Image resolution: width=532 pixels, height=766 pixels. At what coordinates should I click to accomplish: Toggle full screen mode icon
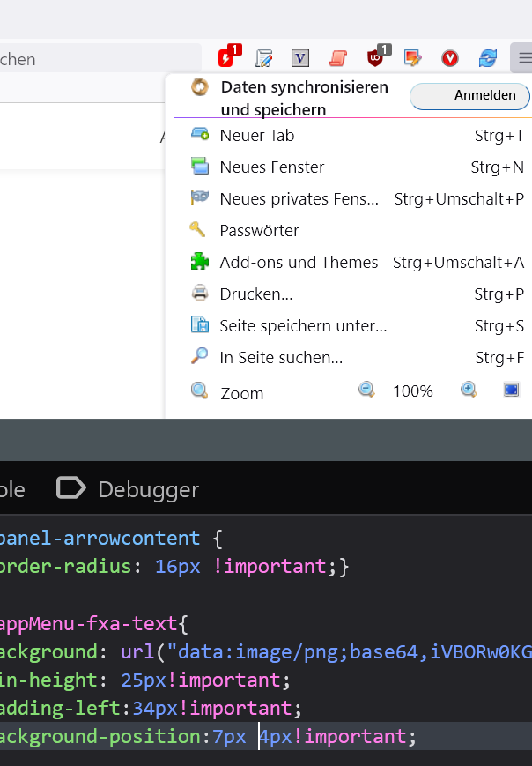511,390
